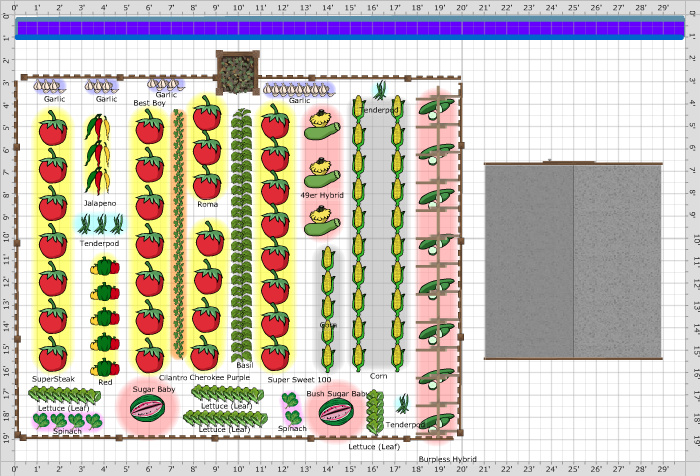Select the top Jalapeno pepper plant
Viewport: 700px width, 476px height.
(95, 129)
